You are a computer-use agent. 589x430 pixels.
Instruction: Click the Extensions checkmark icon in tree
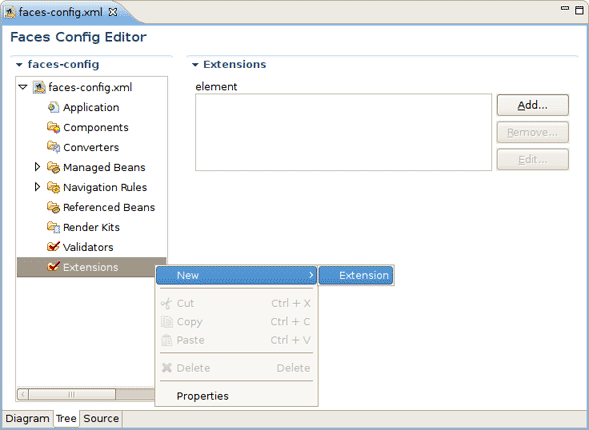[x=53, y=267]
